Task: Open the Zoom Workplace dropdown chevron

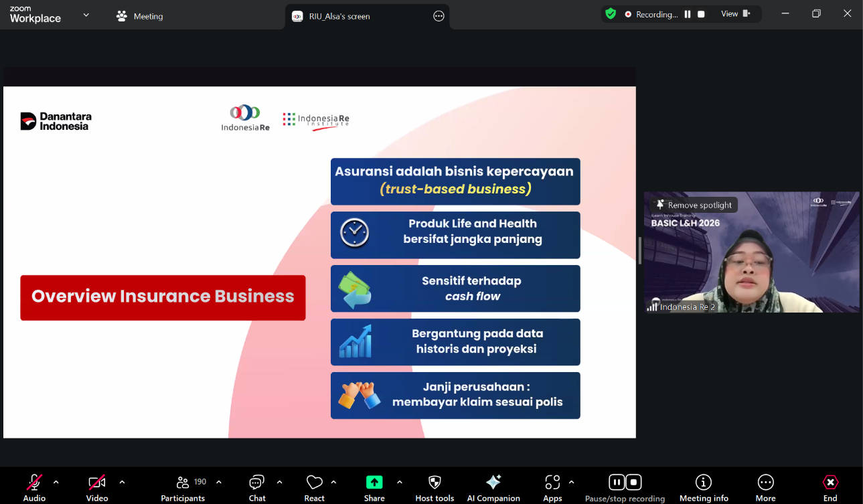Action: tap(86, 15)
